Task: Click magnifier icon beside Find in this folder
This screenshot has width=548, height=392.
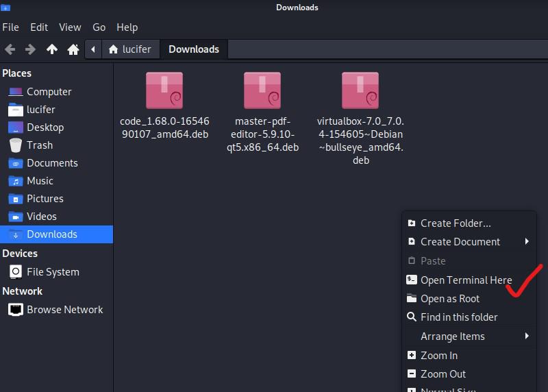Action: [412, 317]
